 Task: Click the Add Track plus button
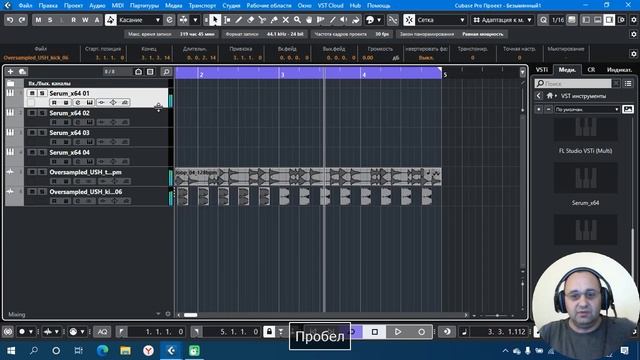10,71
